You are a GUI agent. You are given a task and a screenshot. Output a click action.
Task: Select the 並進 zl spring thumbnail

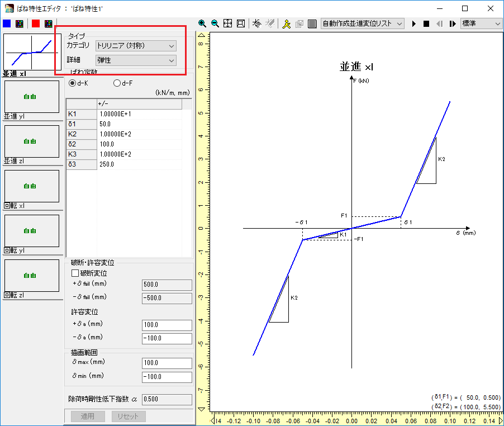(x=32, y=141)
